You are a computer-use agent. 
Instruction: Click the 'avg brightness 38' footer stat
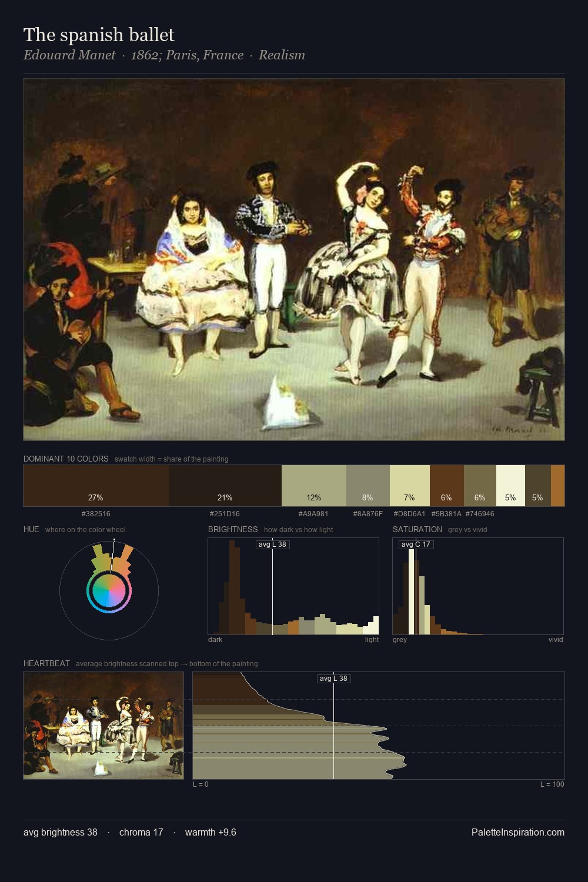click(x=61, y=833)
